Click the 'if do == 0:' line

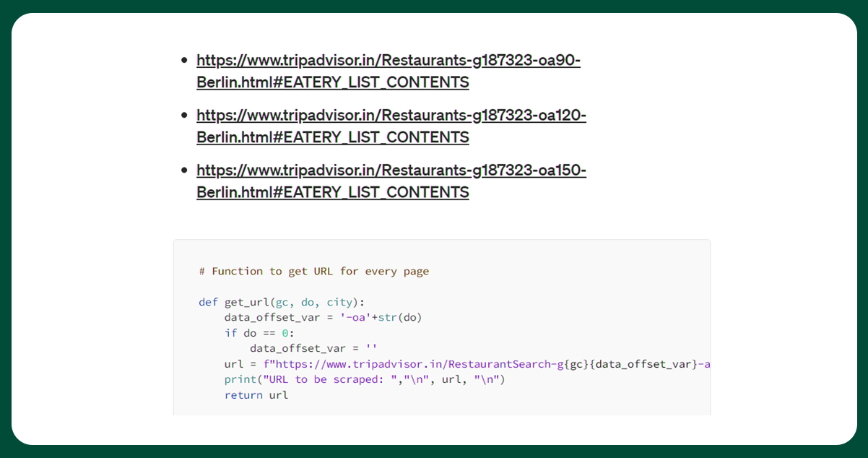259,333
